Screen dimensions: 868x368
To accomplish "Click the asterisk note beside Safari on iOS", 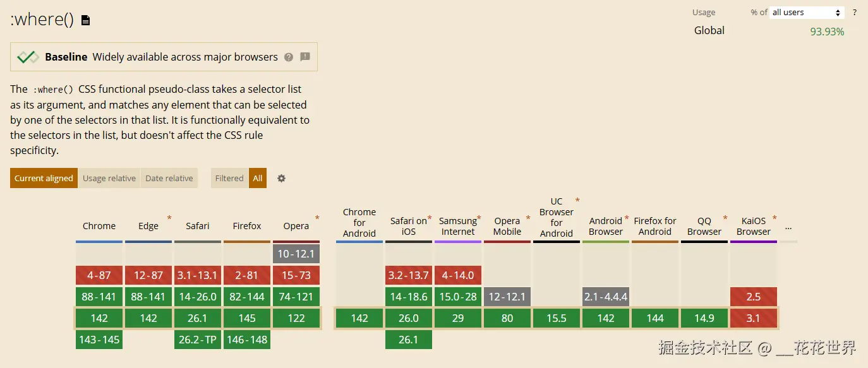I will point(430,218).
